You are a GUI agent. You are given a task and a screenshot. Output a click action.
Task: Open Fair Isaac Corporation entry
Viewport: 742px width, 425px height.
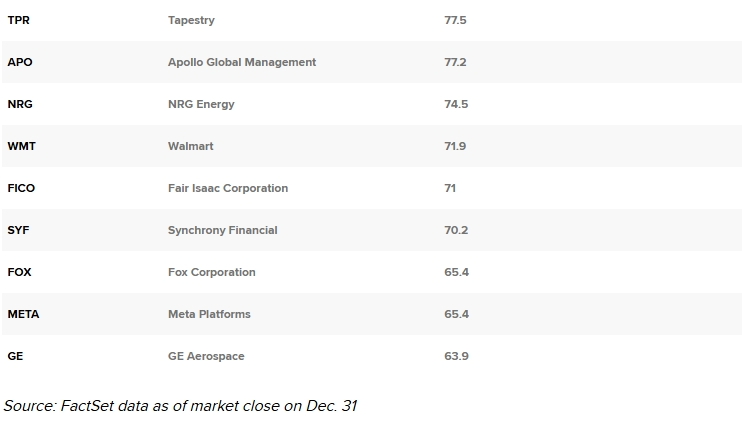tap(228, 188)
